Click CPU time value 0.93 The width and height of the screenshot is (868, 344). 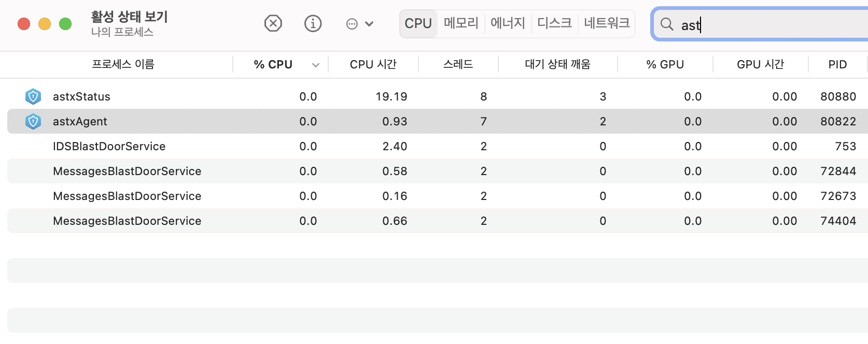tap(395, 121)
